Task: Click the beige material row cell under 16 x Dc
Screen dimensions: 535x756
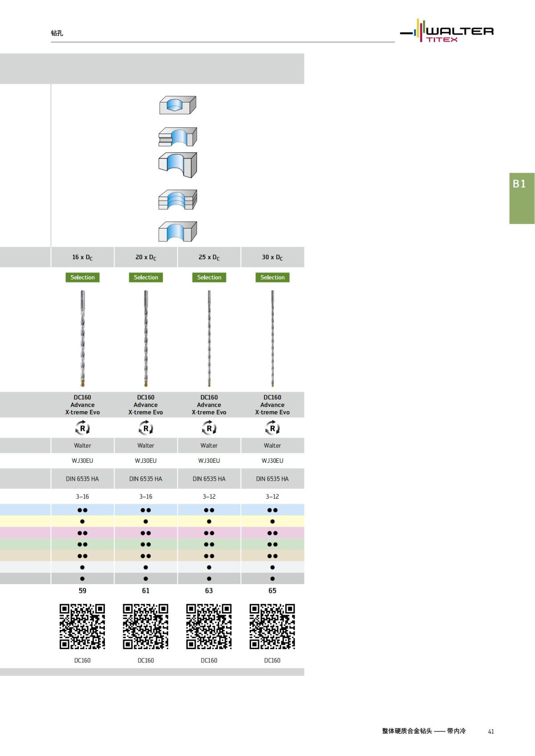Action: [x=82, y=556]
